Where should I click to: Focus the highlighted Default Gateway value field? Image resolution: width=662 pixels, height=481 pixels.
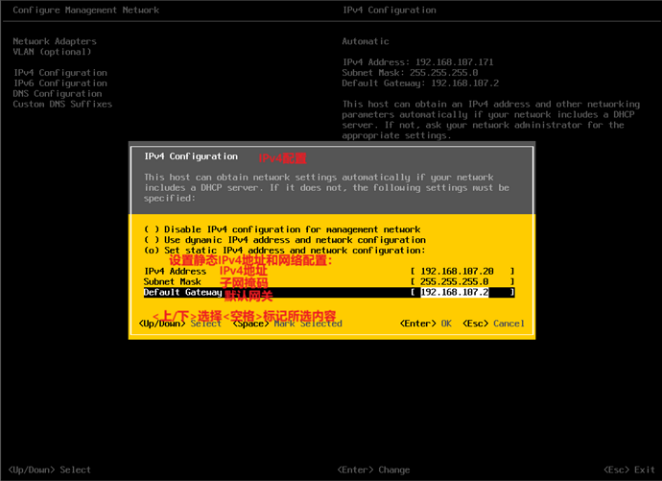[461, 292]
